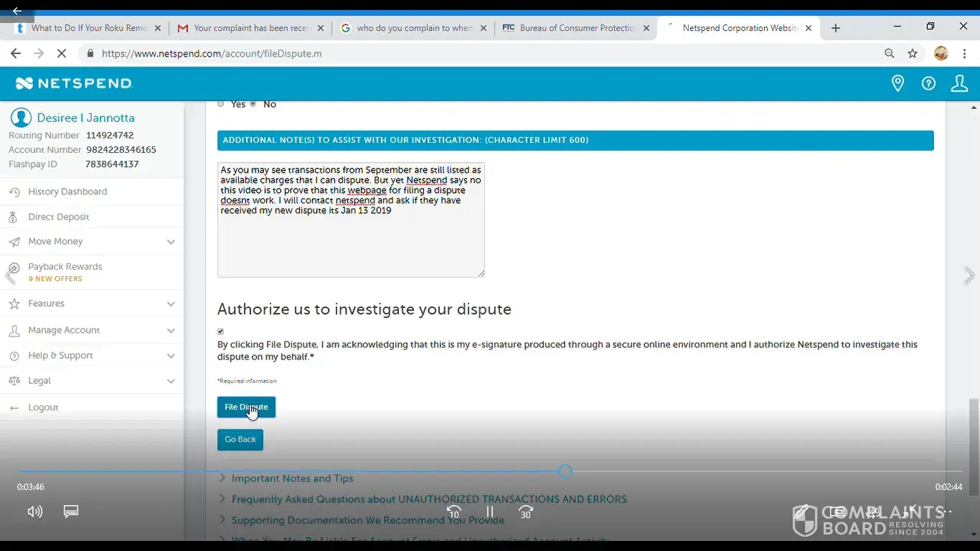Open the captions speech bubble icon
Screen dimensions: 980x551
[x=71, y=512]
